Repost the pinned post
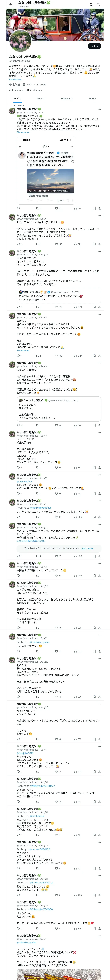Screen dimensions: 110x980 tap(37, 208)
